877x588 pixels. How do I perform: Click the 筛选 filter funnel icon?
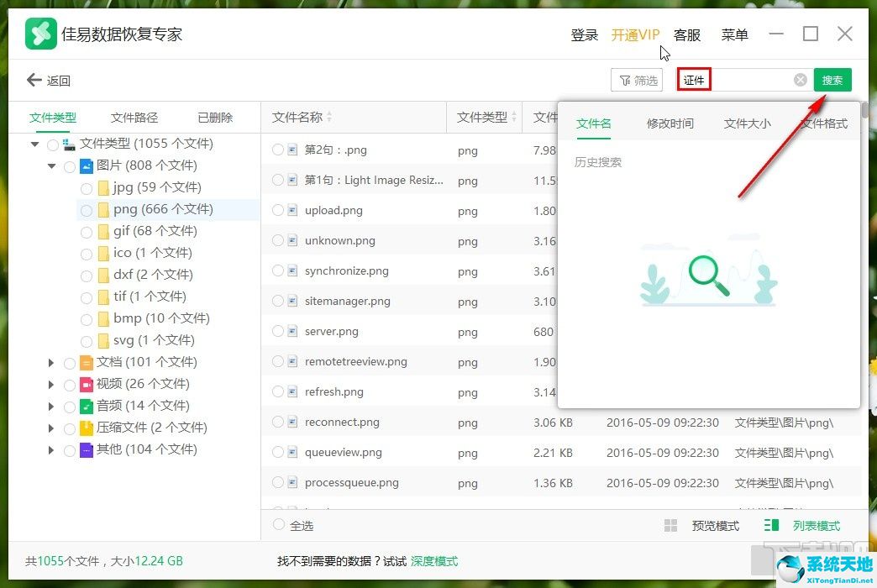625,80
